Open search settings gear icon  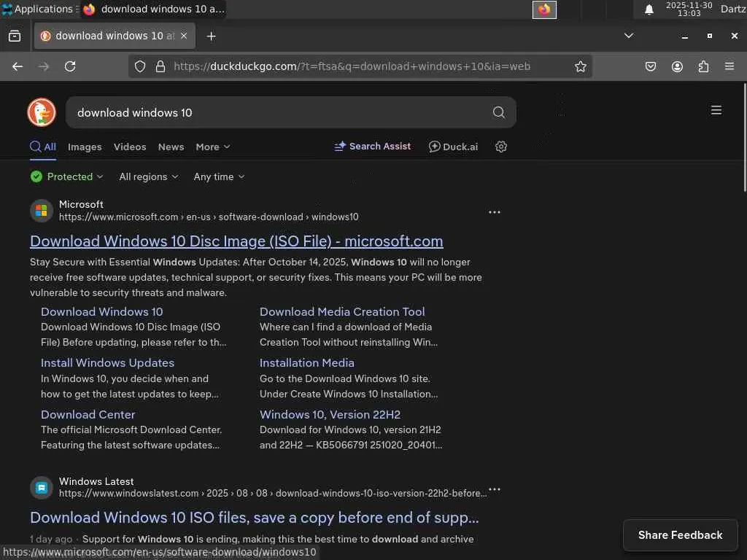coord(500,147)
